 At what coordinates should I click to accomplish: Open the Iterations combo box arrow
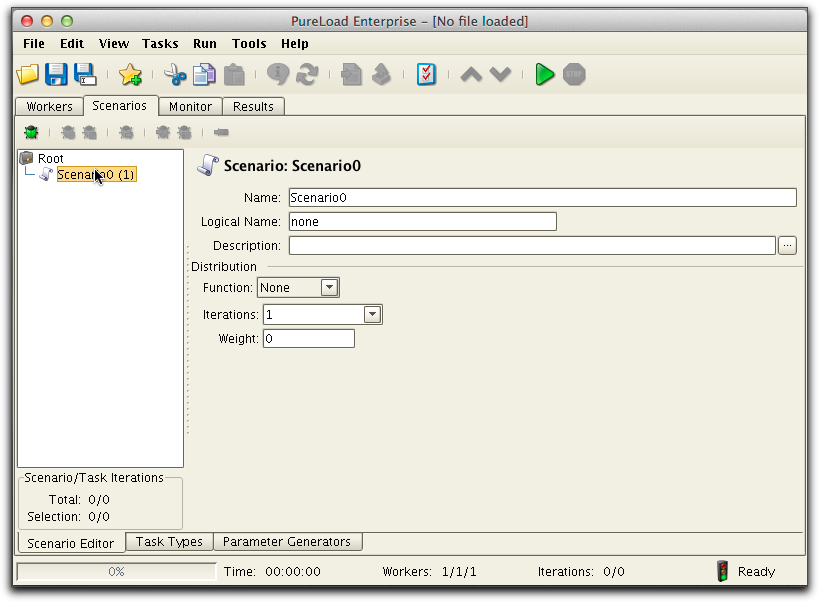pyautogui.click(x=372, y=314)
